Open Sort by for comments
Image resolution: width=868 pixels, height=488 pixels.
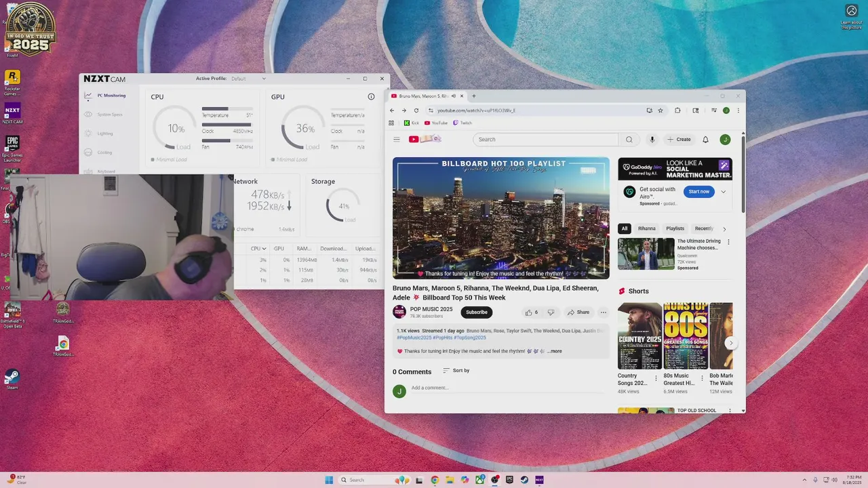point(456,371)
